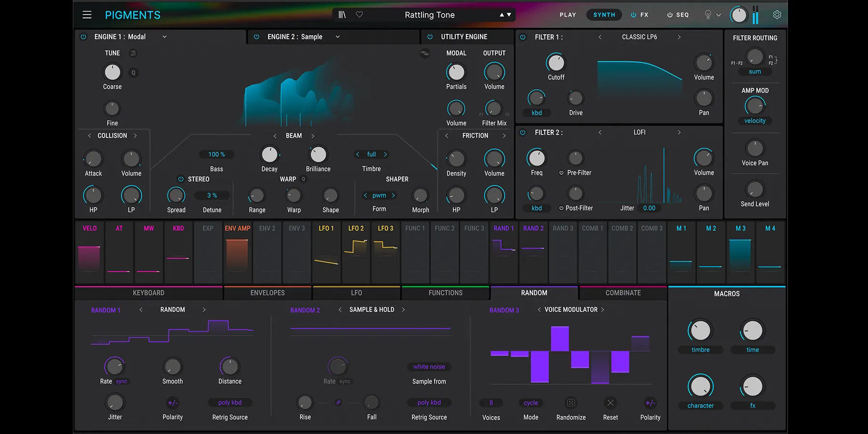Viewport: 868px width, 434px height.
Task: Click the lightbulb sound design tips icon
Action: [x=708, y=15]
